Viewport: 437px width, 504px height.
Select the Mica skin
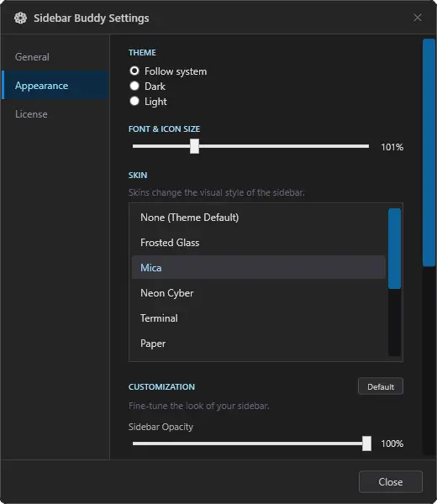(x=259, y=267)
